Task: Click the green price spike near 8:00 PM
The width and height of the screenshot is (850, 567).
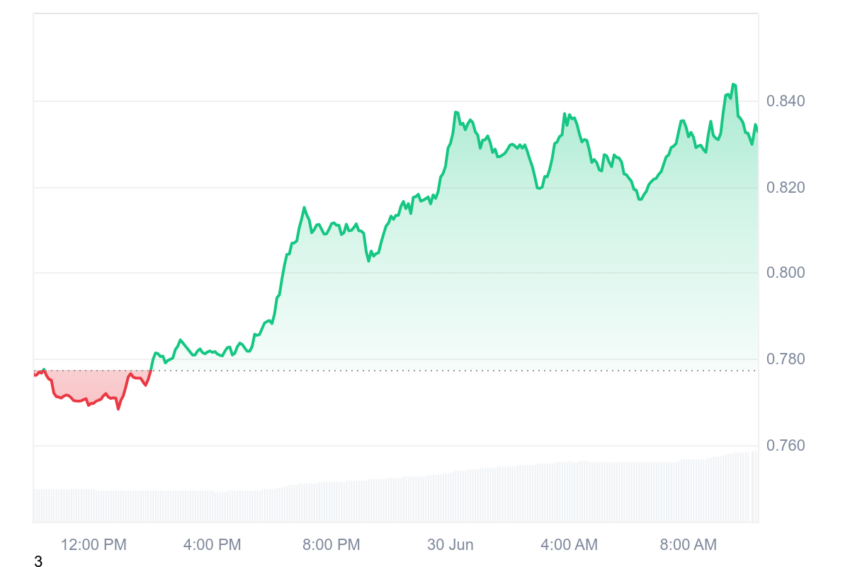Action: [x=304, y=208]
